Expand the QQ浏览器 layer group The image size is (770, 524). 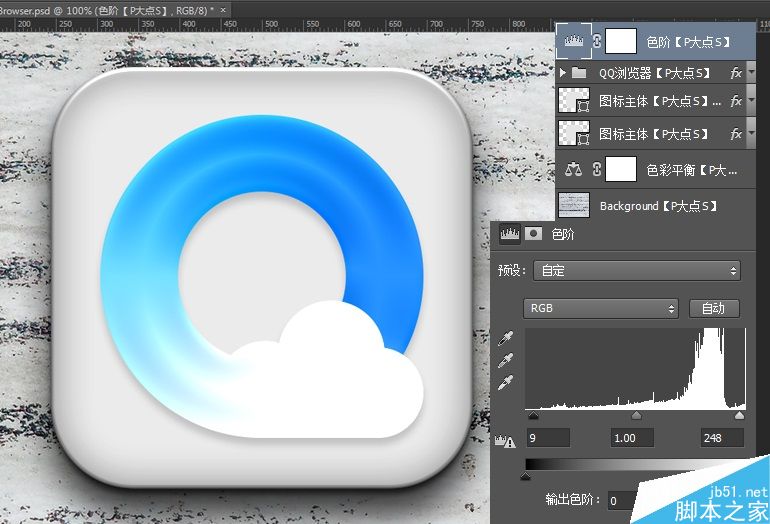(563, 73)
